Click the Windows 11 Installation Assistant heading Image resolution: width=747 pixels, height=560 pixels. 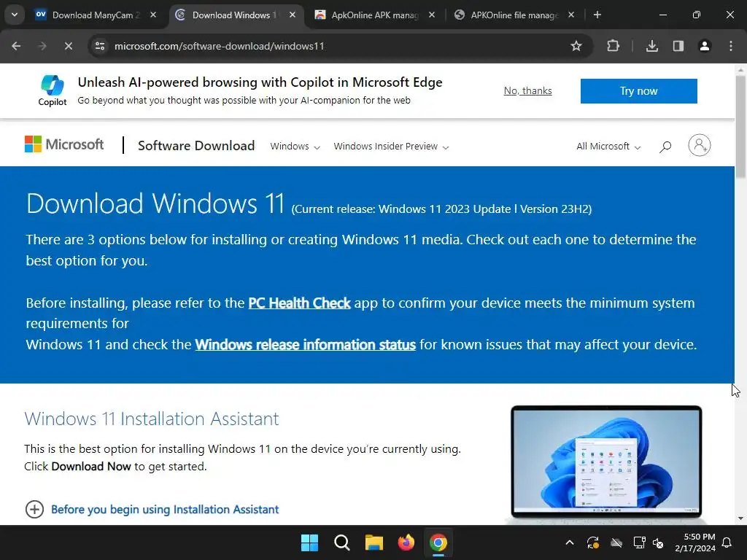click(152, 419)
